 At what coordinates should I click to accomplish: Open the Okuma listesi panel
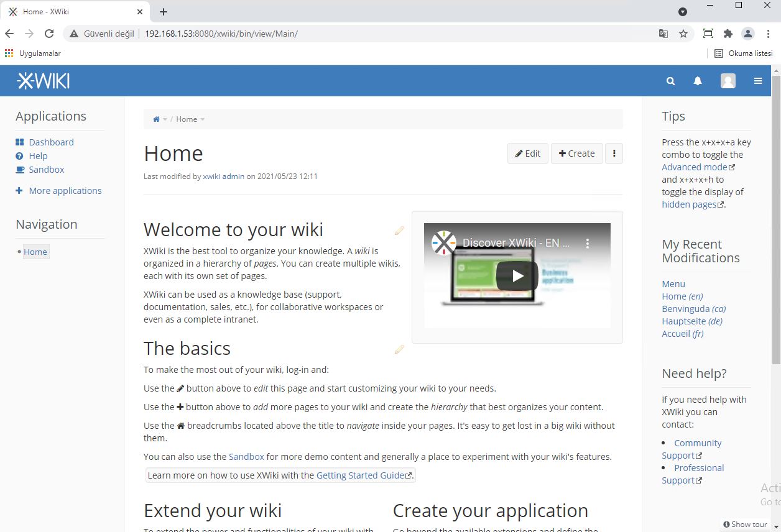click(x=744, y=53)
